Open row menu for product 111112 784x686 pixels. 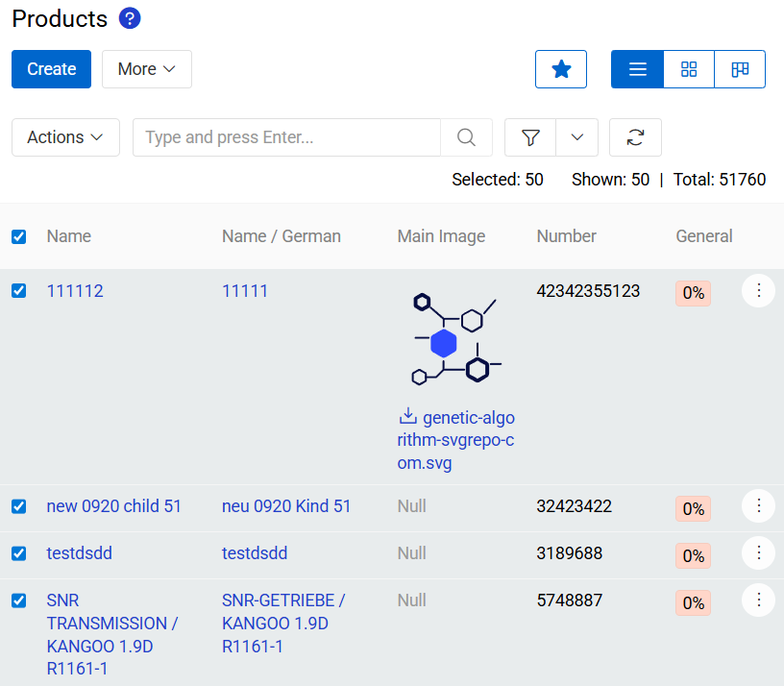click(x=758, y=290)
